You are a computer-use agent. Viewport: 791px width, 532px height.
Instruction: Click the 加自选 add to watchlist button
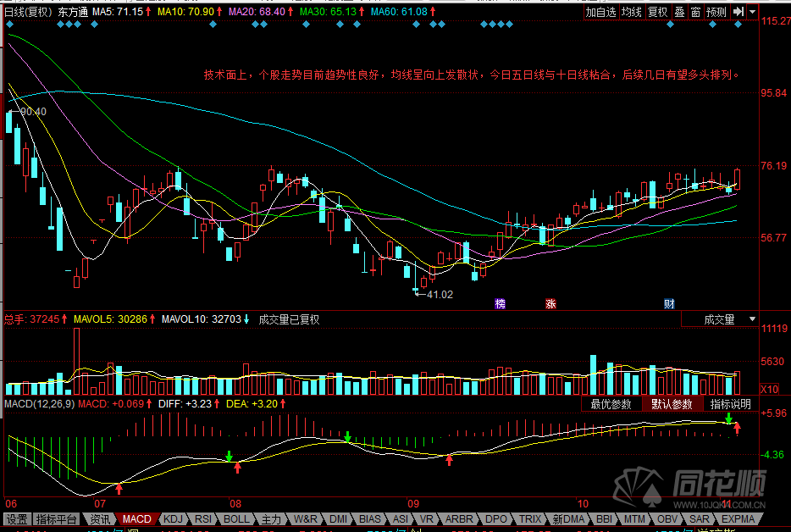pyautogui.click(x=600, y=12)
